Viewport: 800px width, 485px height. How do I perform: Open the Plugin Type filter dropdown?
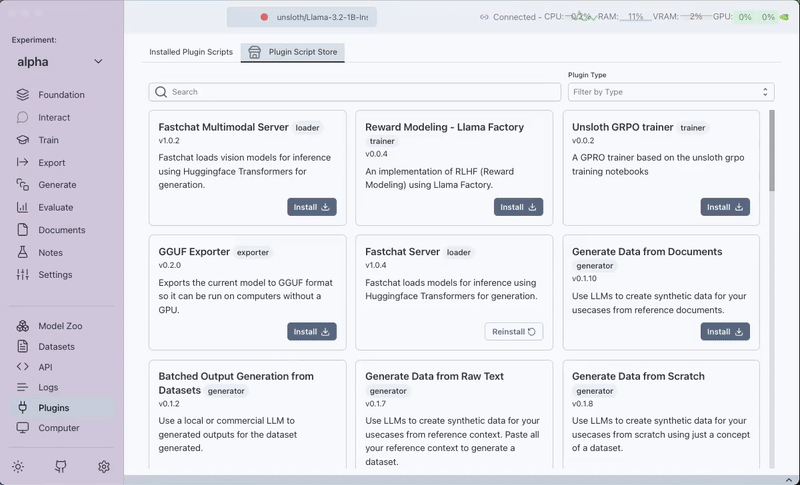[x=670, y=92]
